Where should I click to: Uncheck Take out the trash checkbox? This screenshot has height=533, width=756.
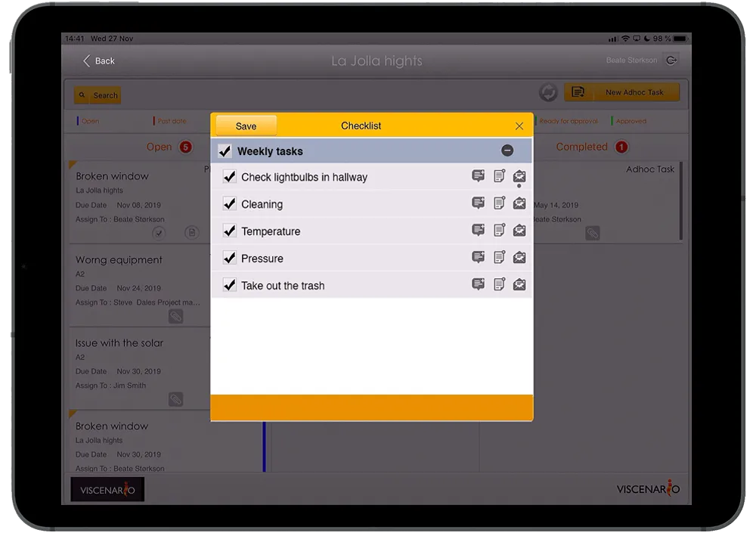coord(230,284)
